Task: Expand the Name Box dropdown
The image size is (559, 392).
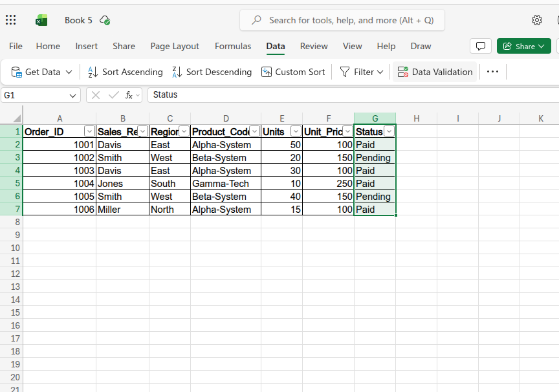Action: tap(73, 95)
